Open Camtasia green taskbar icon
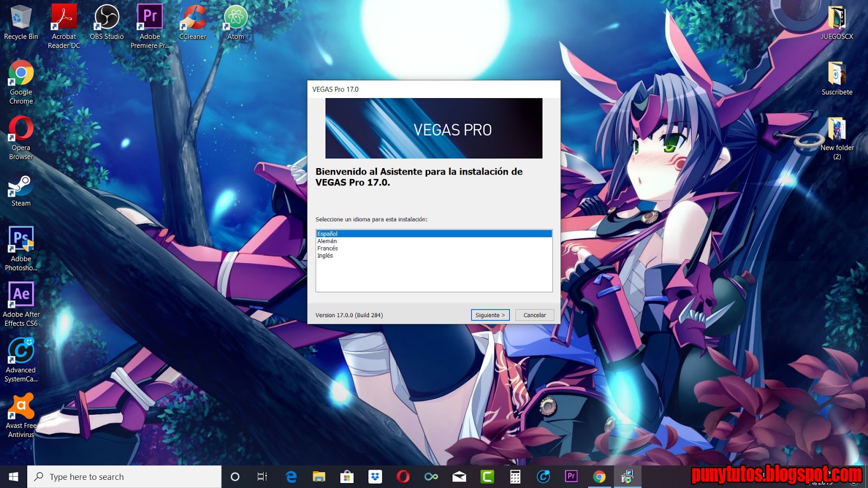Image resolution: width=868 pixels, height=488 pixels. tap(487, 477)
